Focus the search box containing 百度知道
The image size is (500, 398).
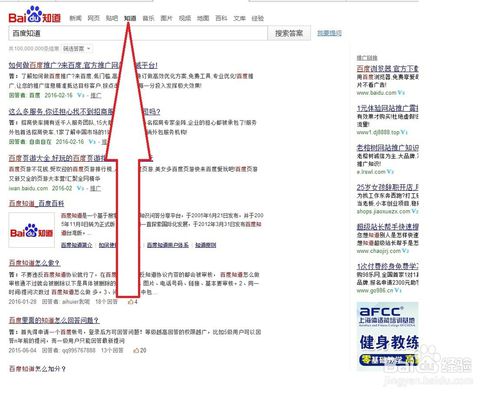pos(138,33)
